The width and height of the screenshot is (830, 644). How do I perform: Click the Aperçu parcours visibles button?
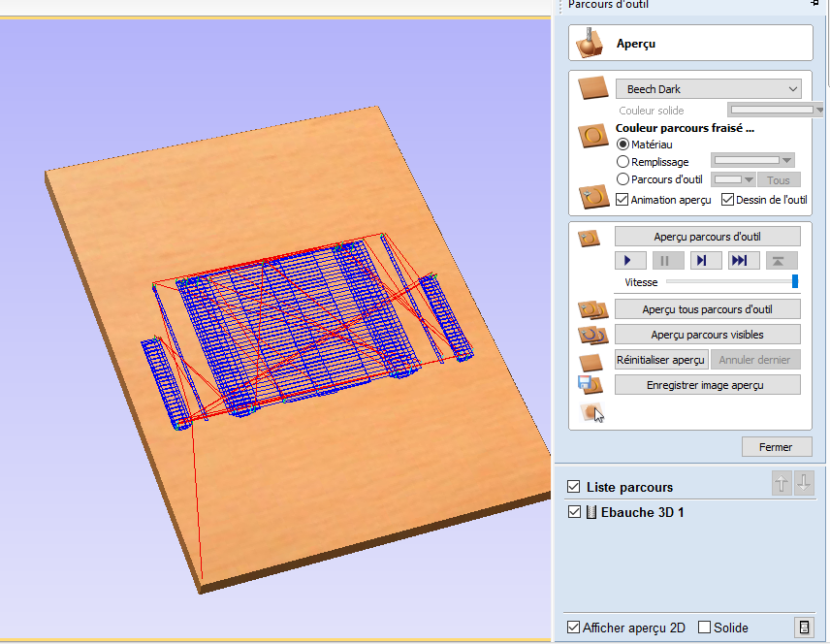(x=707, y=335)
